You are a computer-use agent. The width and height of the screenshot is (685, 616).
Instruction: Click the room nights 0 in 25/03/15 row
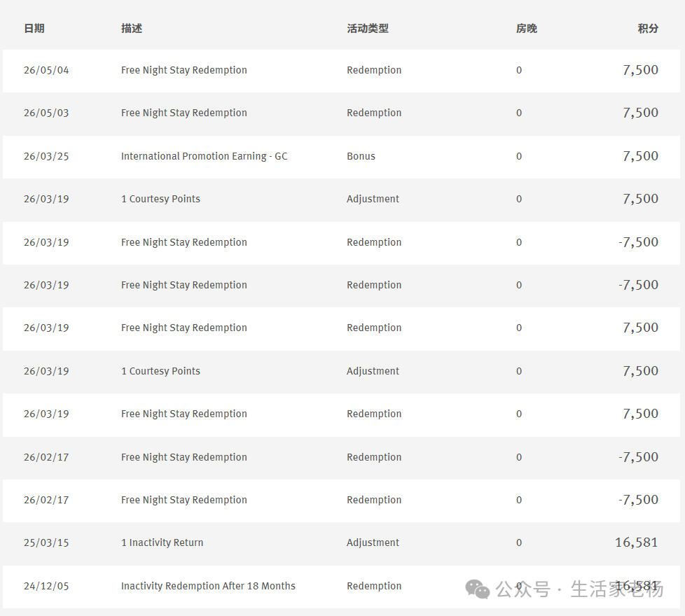pos(519,542)
